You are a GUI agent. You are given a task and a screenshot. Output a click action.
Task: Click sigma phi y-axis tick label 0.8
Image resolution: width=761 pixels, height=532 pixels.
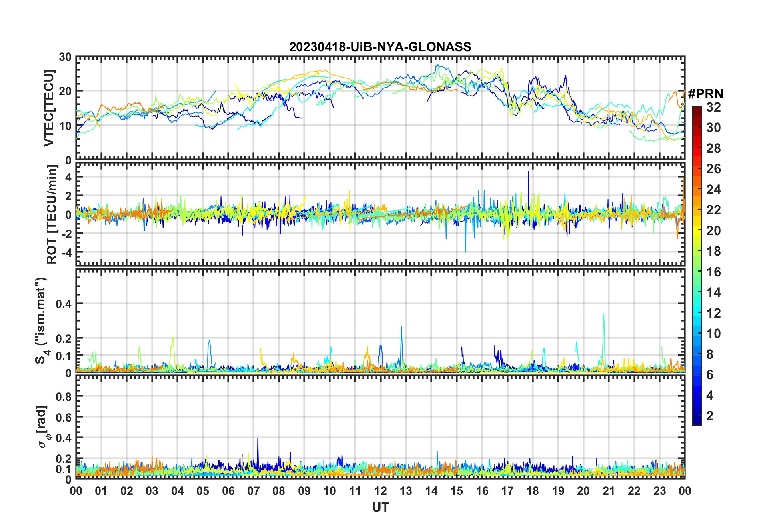(x=64, y=396)
